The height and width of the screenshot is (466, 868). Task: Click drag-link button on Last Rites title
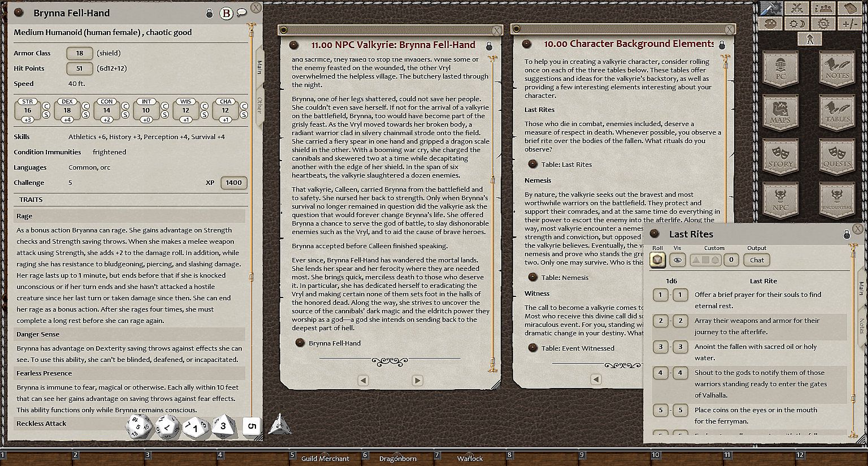(655, 234)
